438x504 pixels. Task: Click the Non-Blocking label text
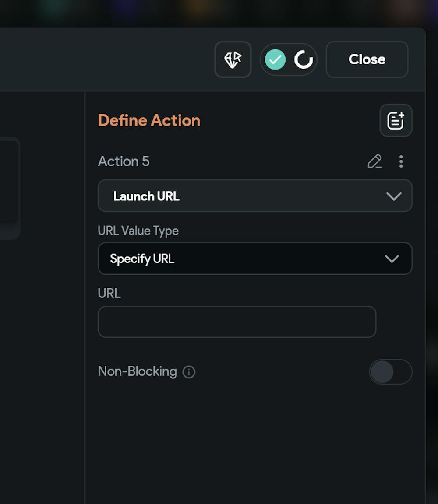pos(138,371)
